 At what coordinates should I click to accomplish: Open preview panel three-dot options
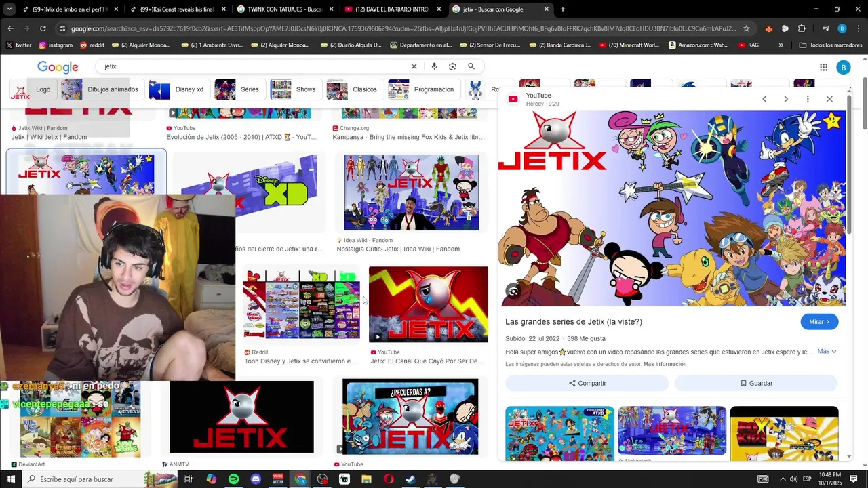click(808, 99)
